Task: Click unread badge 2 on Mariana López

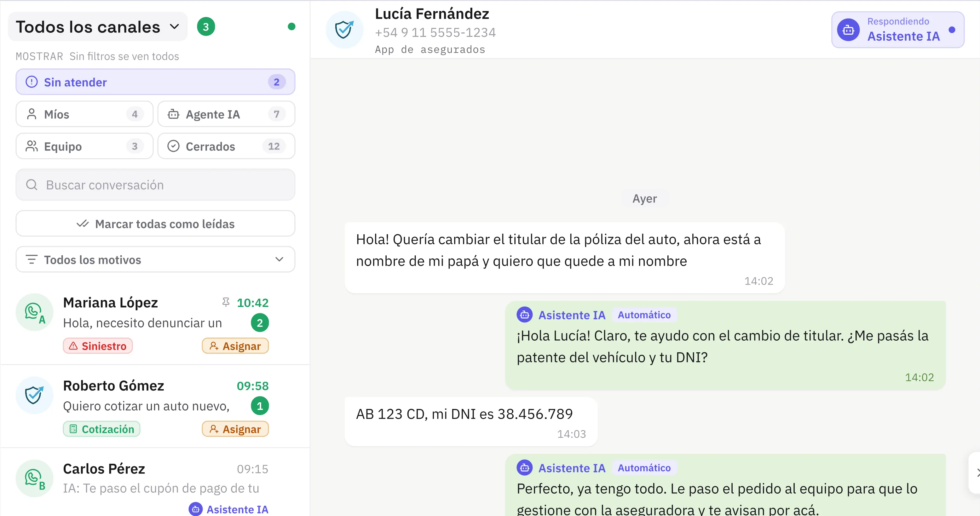Action: [260, 323]
